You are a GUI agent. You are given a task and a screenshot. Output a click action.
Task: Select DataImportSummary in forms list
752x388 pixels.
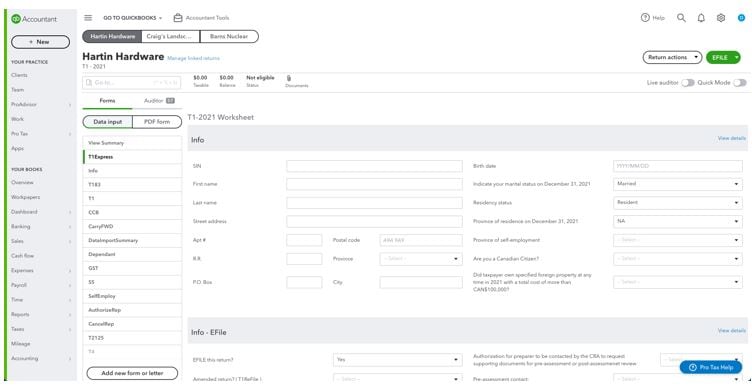click(x=132, y=240)
